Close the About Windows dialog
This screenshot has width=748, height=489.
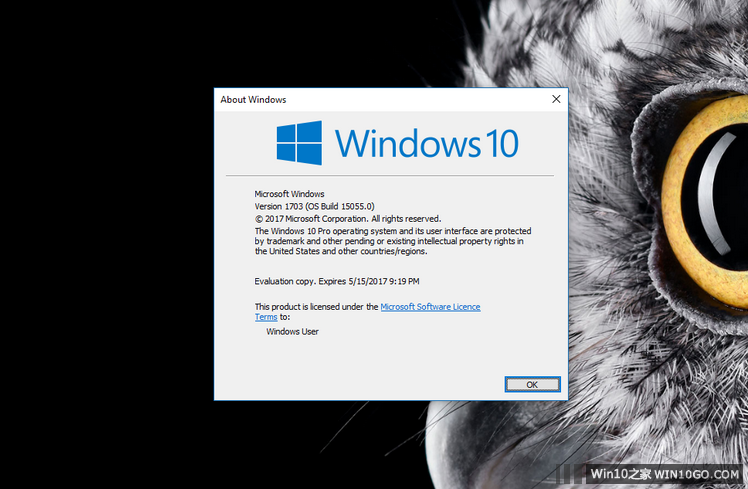pos(556,99)
